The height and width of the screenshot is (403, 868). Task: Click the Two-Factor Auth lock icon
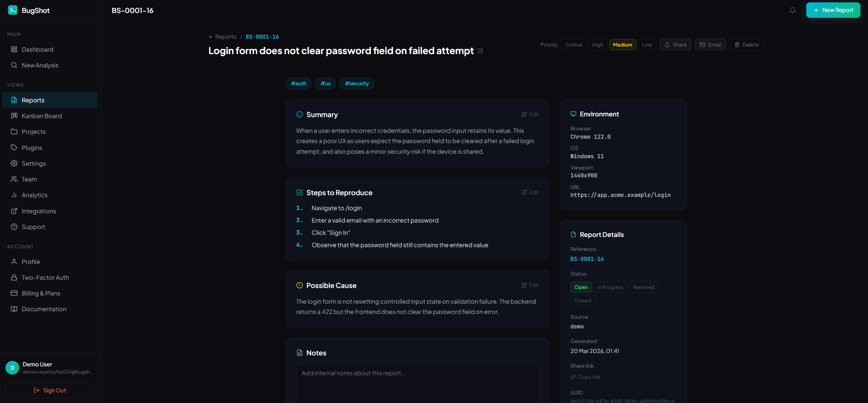click(14, 277)
